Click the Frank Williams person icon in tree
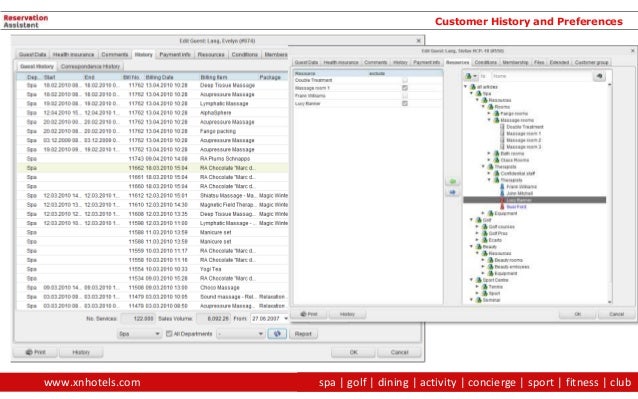The width and height of the screenshot is (638, 399). [x=502, y=187]
